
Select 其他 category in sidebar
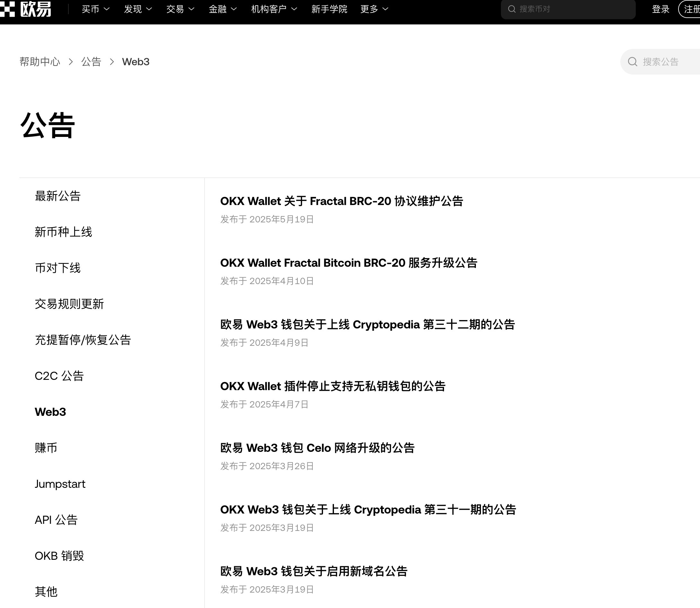click(46, 592)
